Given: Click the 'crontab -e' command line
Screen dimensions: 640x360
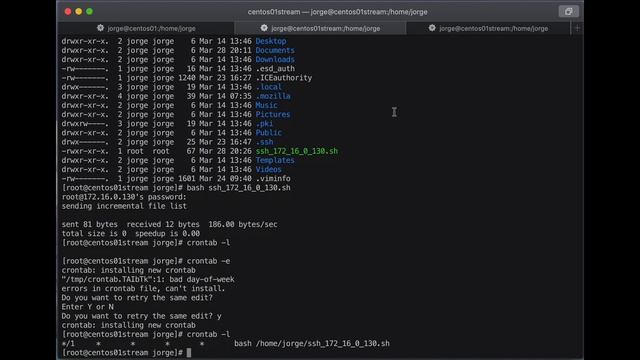Looking at the screenshot, I should point(208,261).
